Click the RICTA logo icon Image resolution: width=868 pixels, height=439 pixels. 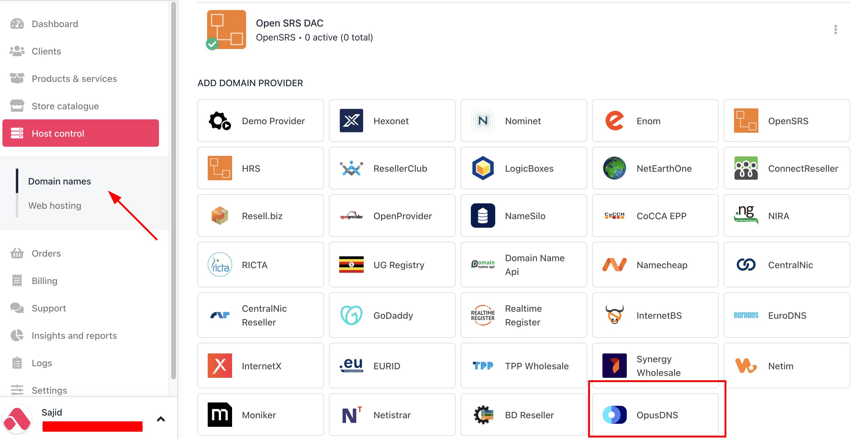(x=220, y=265)
